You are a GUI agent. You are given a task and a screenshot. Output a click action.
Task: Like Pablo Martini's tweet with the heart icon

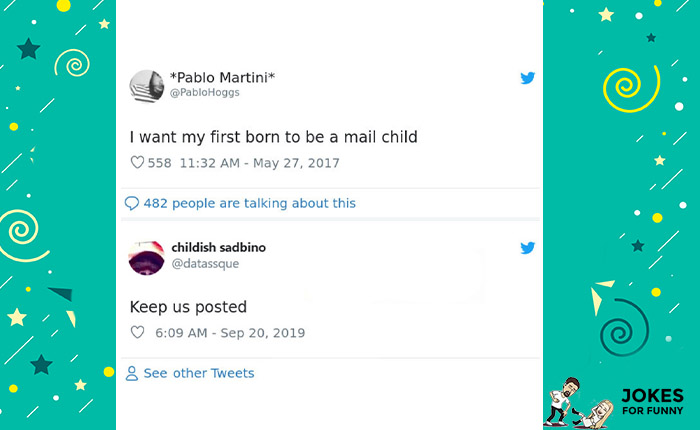pyautogui.click(x=138, y=163)
